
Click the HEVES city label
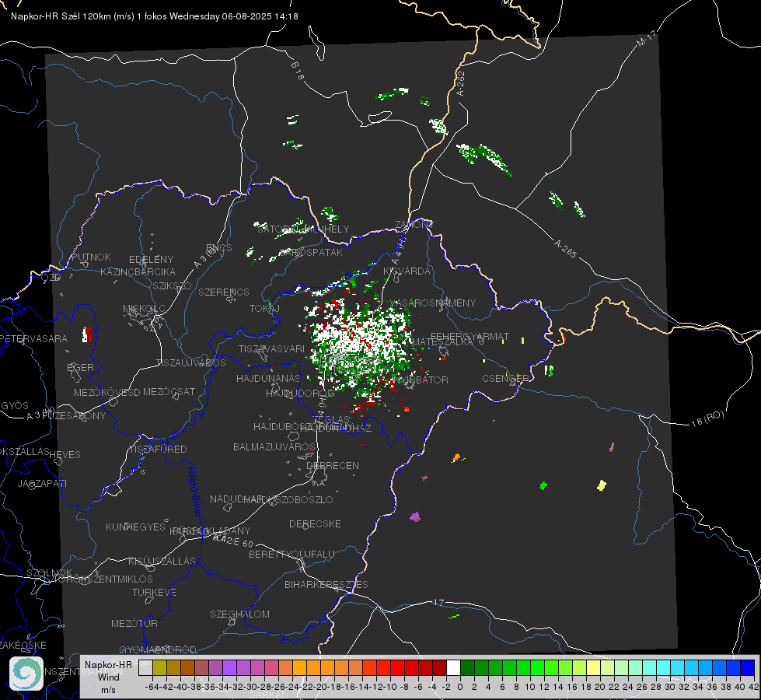pyautogui.click(x=65, y=455)
